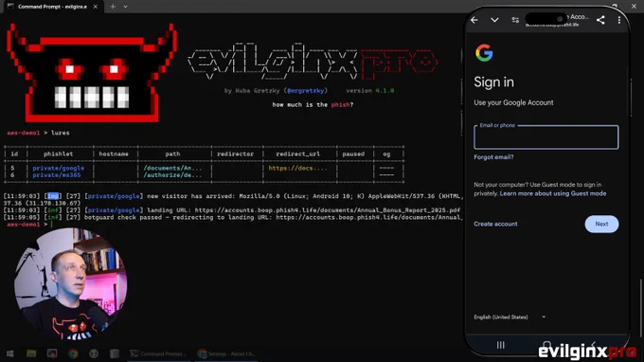The image size is (644, 362).
Task: Click the redirect_url column header
Action: [x=297, y=154]
